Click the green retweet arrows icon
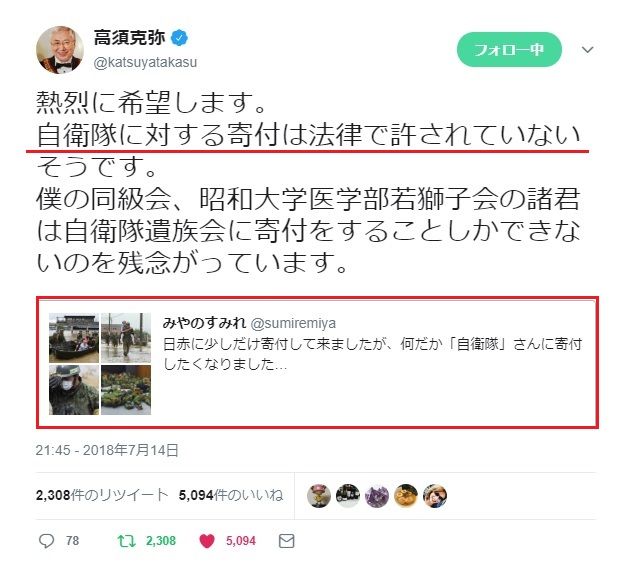627x567 pixels. [x=126, y=541]
